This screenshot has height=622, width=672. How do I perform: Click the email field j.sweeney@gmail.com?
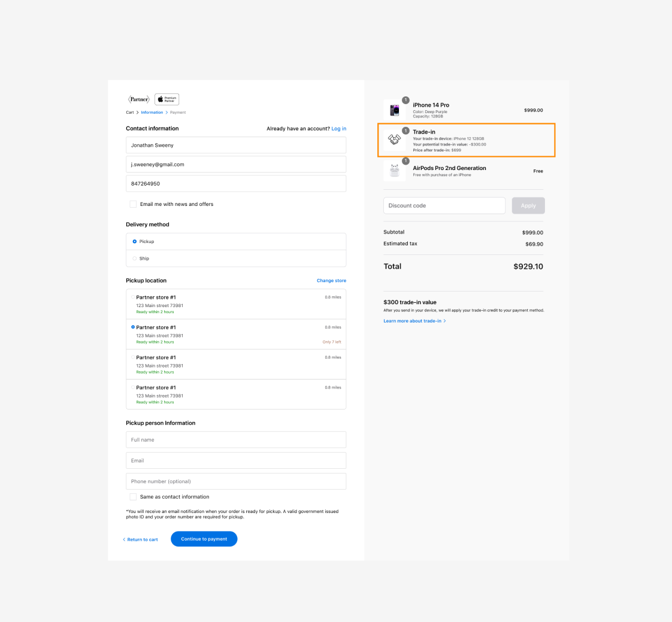(x=236, y=165)
